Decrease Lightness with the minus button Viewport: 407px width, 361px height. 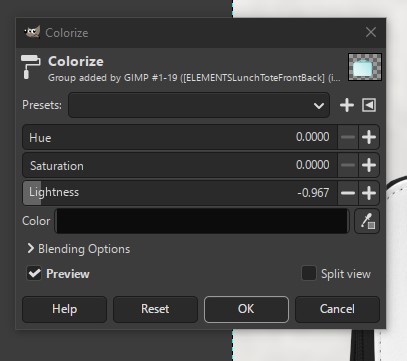click(348, 193)
